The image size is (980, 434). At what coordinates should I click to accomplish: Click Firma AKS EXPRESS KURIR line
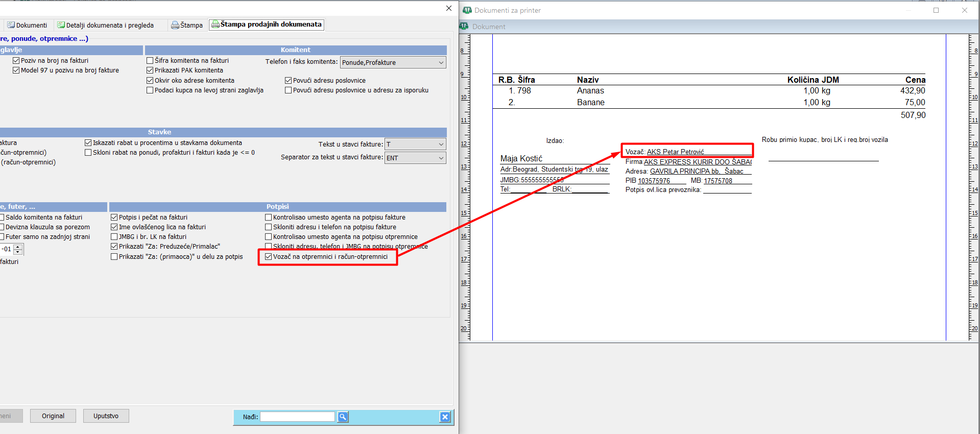688,162
